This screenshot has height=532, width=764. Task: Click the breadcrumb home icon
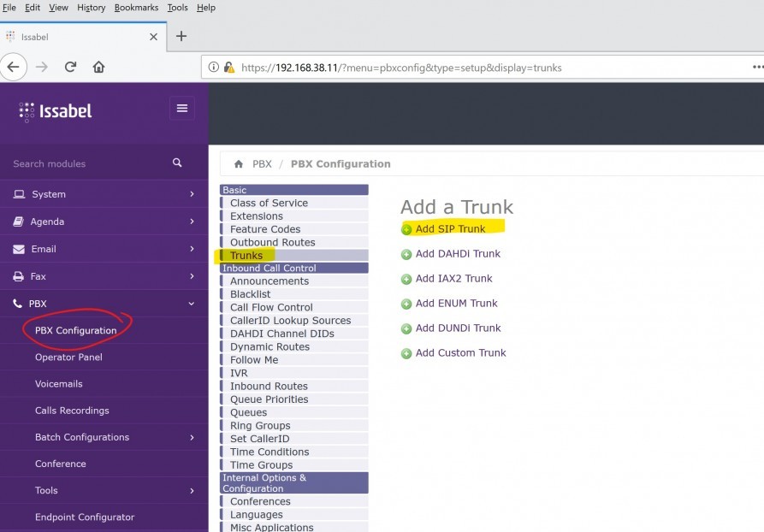click(238, 164)
